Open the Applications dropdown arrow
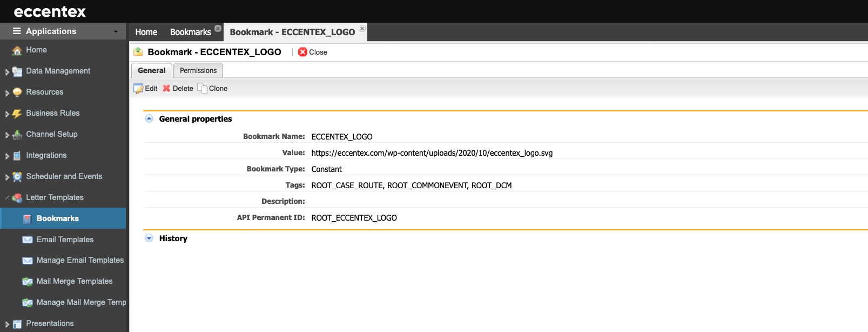Screen dimensions: 868x332 (116, 32)
